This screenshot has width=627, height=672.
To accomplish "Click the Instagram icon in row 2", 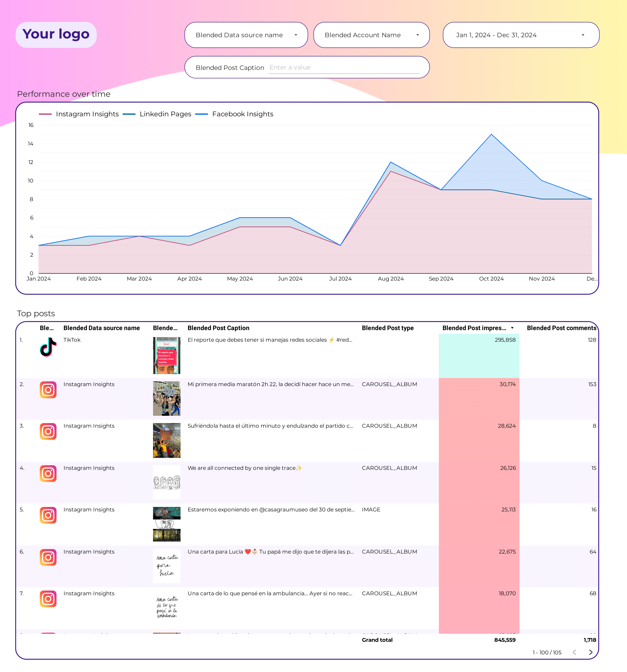I will click(x=48, y=390).
